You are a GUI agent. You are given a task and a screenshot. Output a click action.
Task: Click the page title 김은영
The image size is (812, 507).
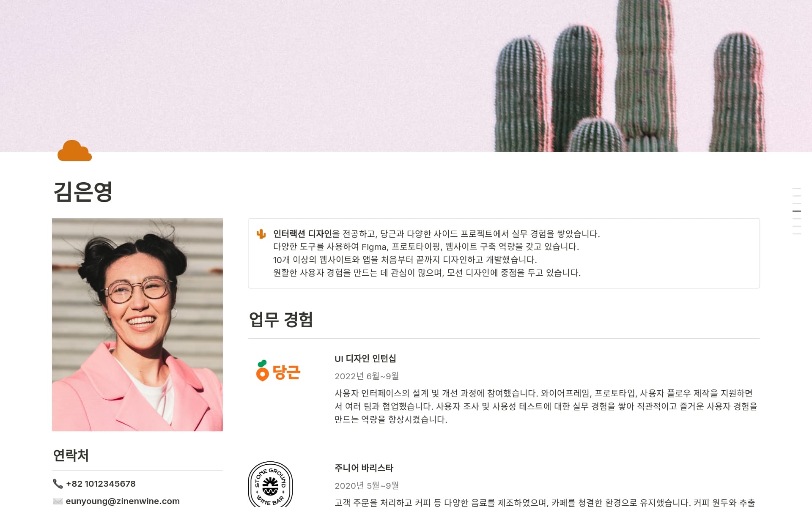(x=83, y=192)
